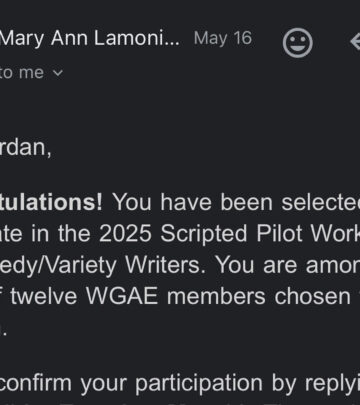Click the reply arrow icon
This screenshot has height=405, width=360.
[x=355, y=42]
